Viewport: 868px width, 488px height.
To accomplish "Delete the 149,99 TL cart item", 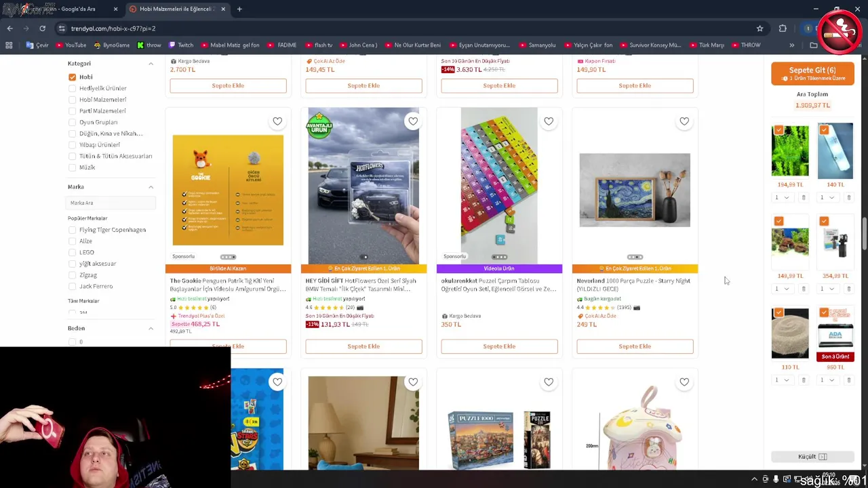I will 804,289.
